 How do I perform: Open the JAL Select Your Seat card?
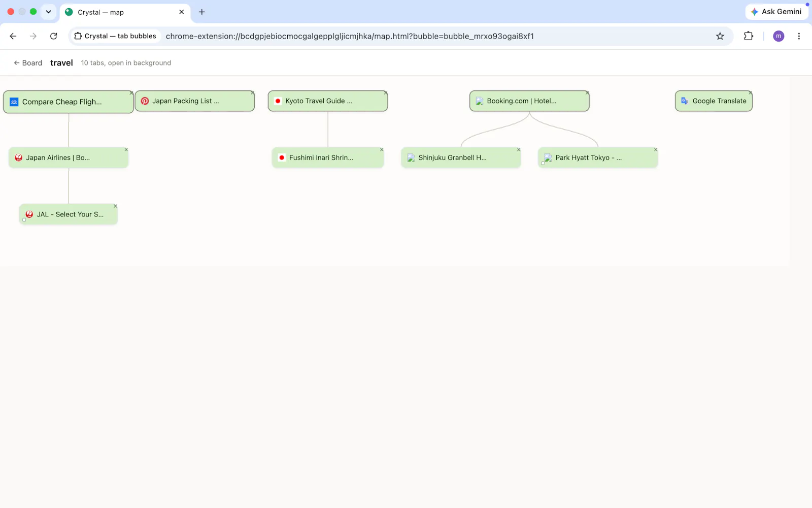pyautogui.click(x=69, y=214)
